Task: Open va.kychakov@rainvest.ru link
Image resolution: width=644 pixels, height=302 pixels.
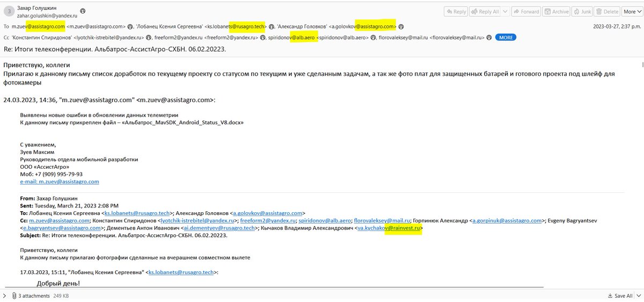Action: [x=390, y=228]
